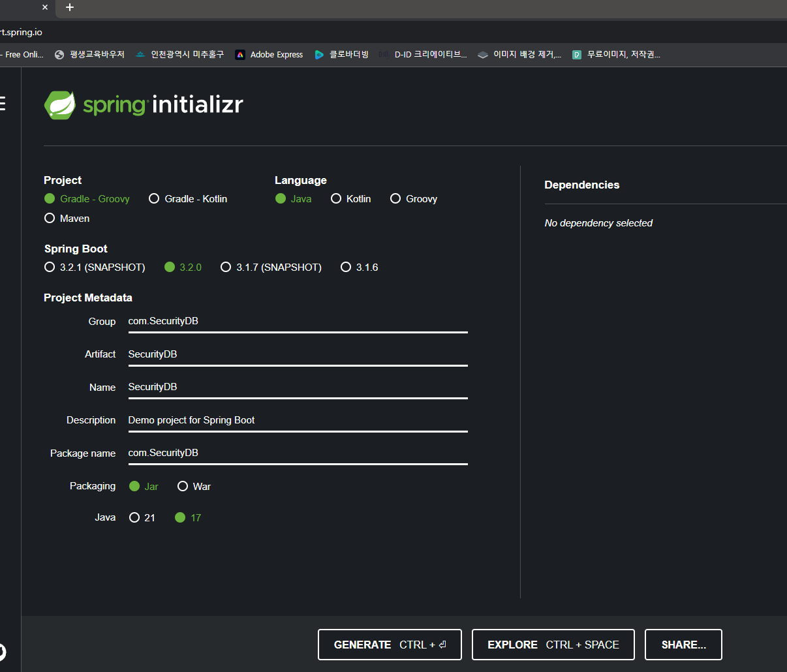Image resolution: width=787 pixels, height=672 pixels.
Task: Click the Artifact input field
Action: pyautogui.click(x=298, y=354)
